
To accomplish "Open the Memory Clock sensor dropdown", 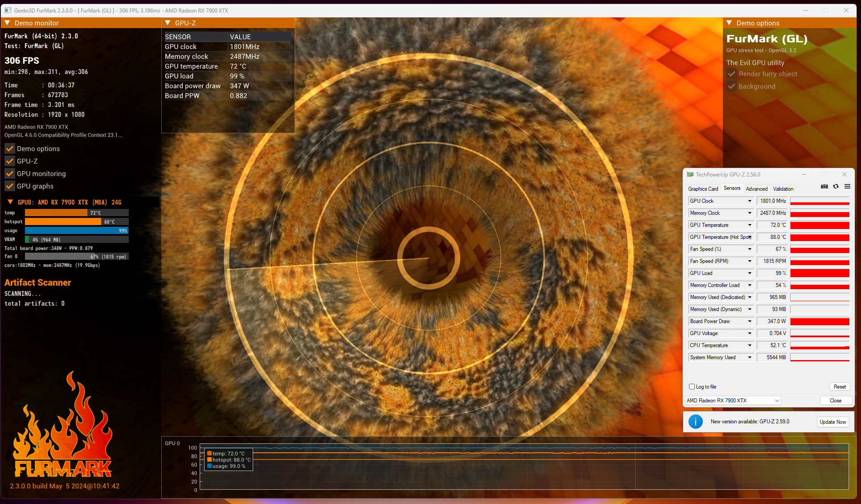I will (750, 213).
